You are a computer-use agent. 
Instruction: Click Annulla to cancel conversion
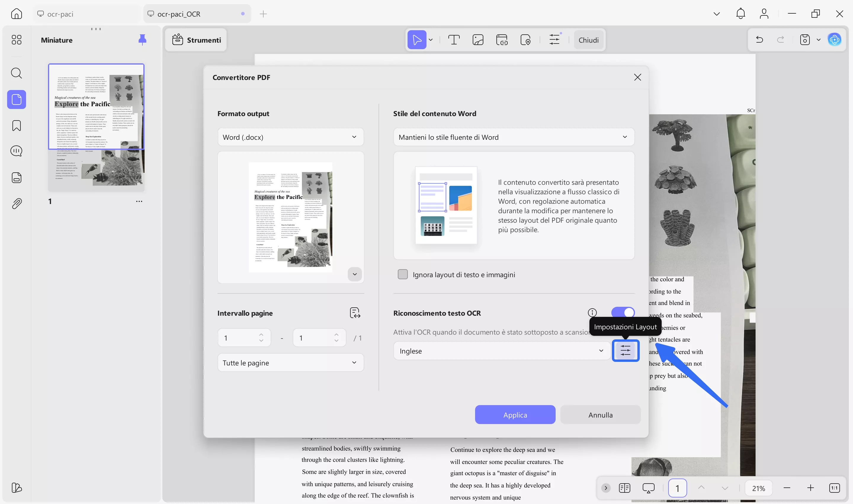coord(600,415)
